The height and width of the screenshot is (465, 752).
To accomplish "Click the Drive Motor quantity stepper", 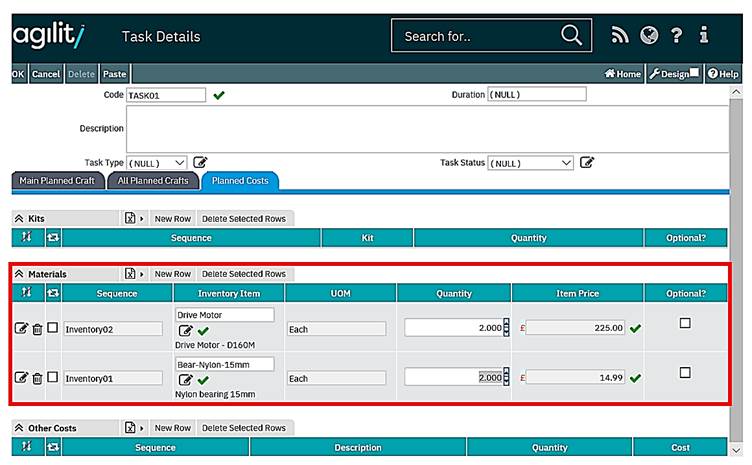I will click(x=505, y=327).
